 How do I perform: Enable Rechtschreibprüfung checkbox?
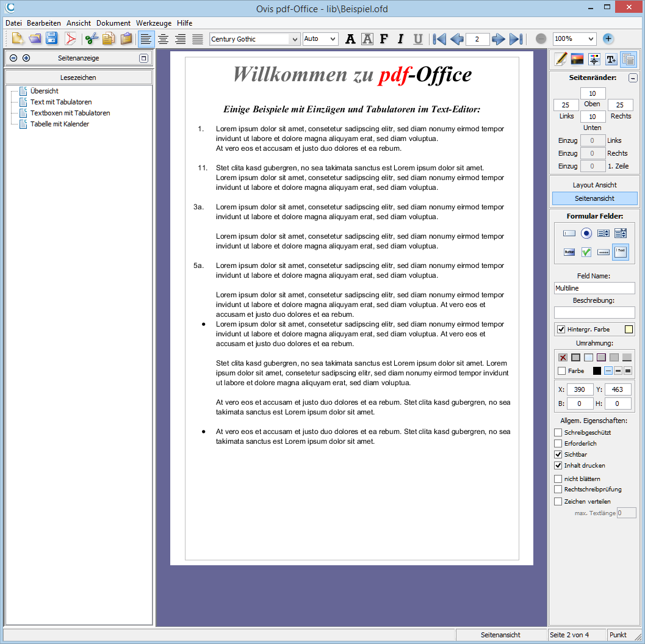click(558, 490)
